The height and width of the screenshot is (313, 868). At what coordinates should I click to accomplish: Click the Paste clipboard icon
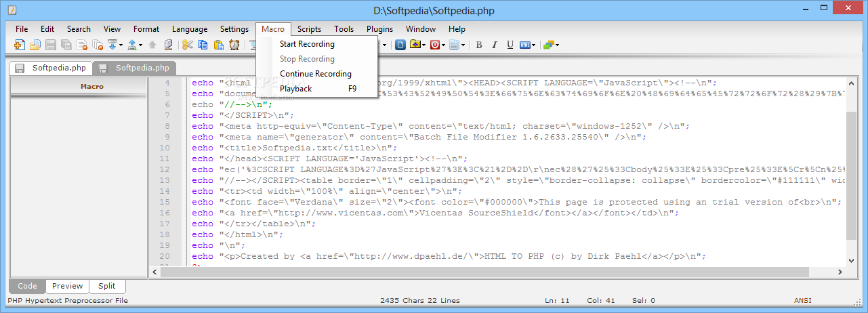coord(219,45)
